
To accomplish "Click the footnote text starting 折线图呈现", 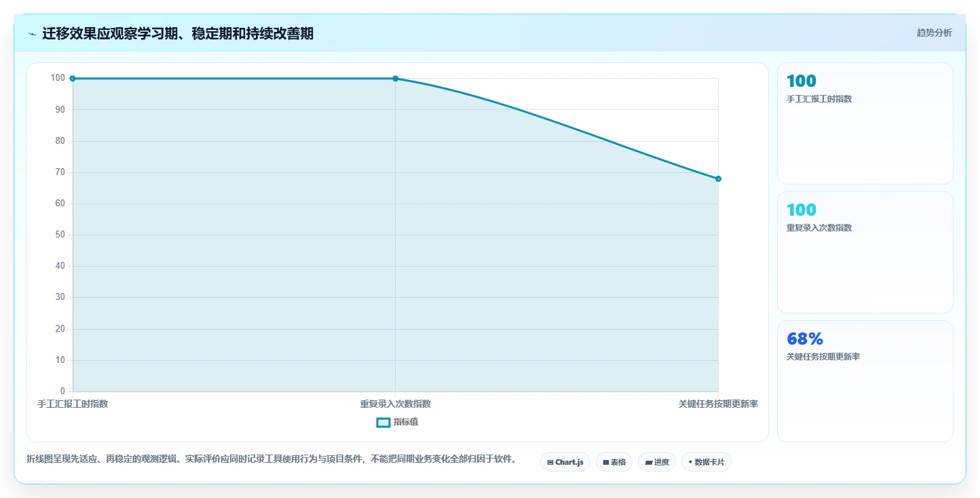I will pyautogui.click(x=271, y=459).
